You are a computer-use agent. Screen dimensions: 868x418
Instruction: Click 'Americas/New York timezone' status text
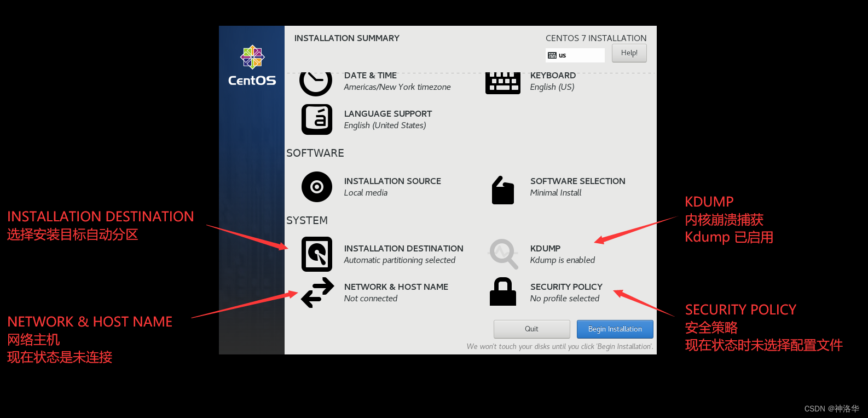(397, 87)
